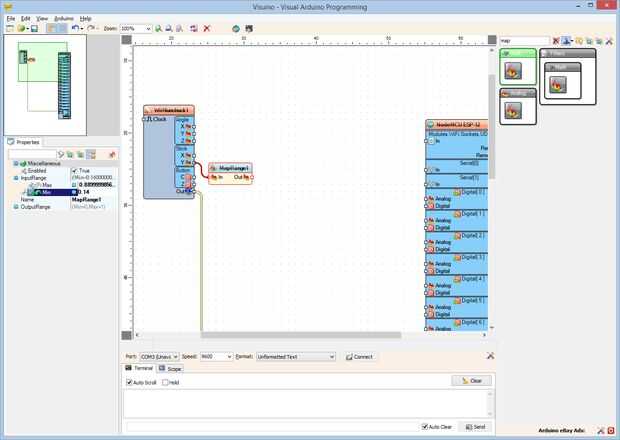Click the pin icon in the Properties toolbar
620x440 pixels.
coord(112,155)
